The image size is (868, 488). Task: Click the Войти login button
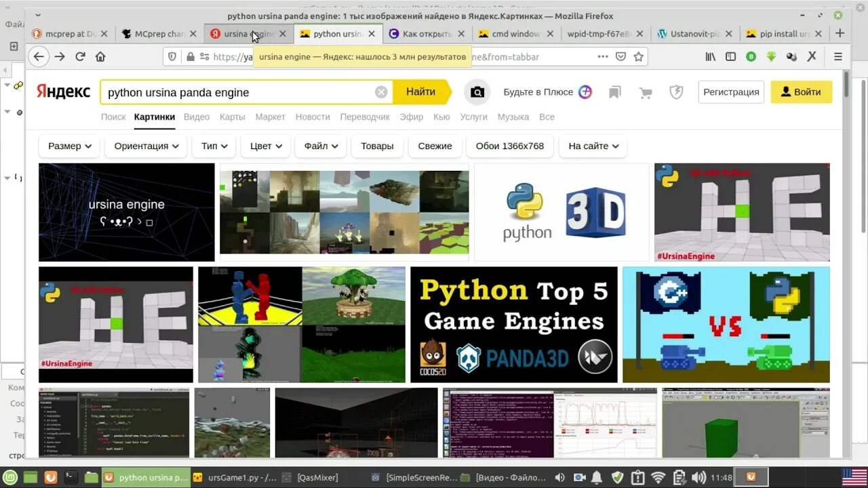[x=801, y=92]
